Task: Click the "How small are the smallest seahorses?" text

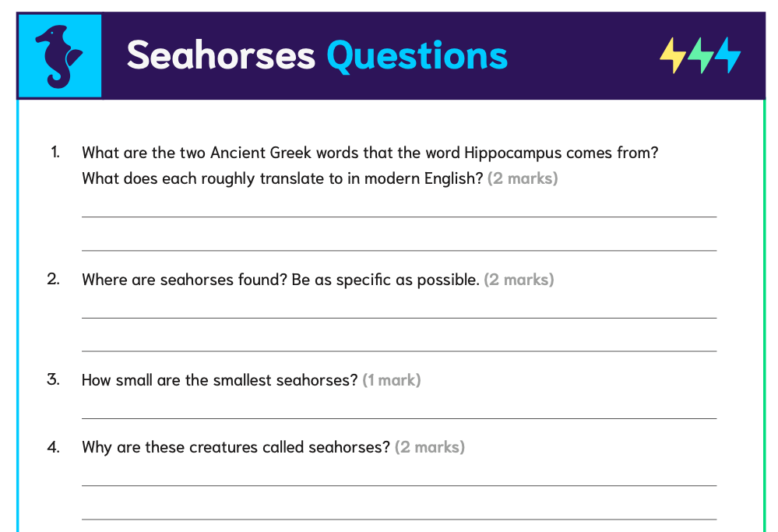Action: 220,380
